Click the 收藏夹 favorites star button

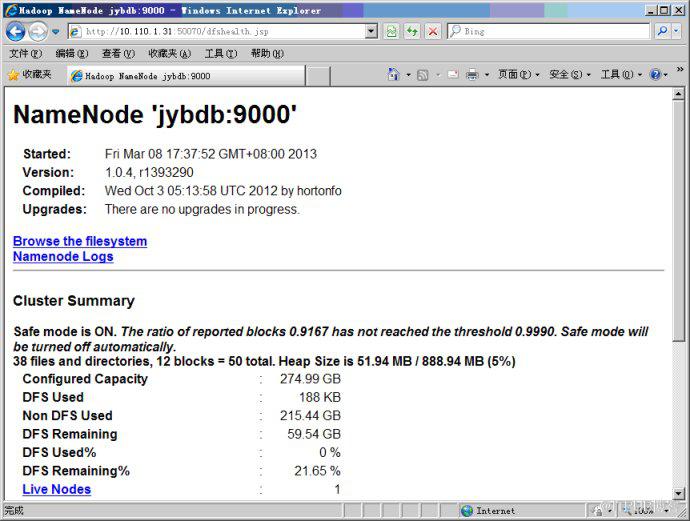tap(30, 75)
